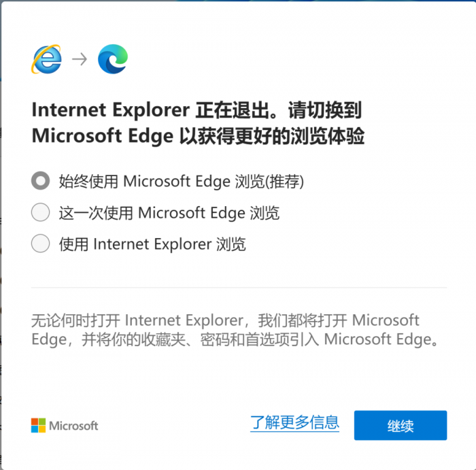Click the heading line 以获得更好的浏览体验

(x=272, y=135)
